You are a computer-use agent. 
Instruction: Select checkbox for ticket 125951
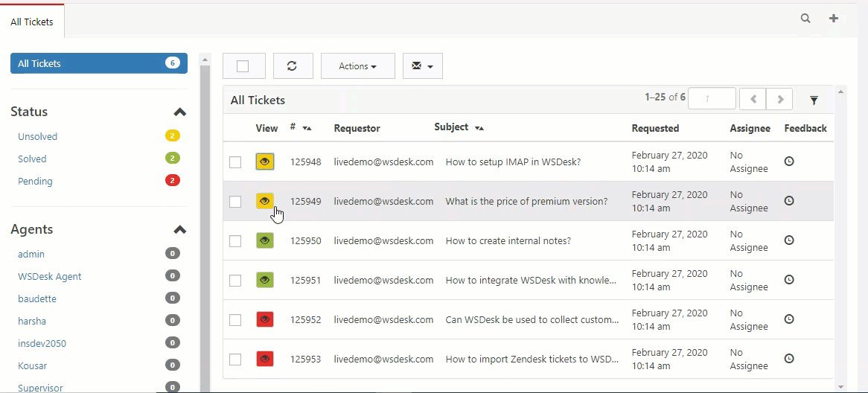pos(235,280)
